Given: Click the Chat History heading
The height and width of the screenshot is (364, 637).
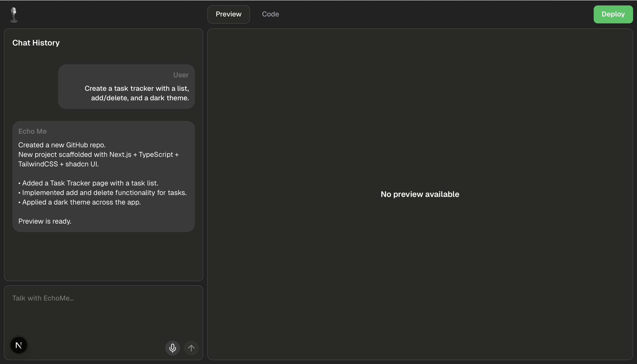Looking at the screenshot, I should pyautogui.click(x=36, y=43).
